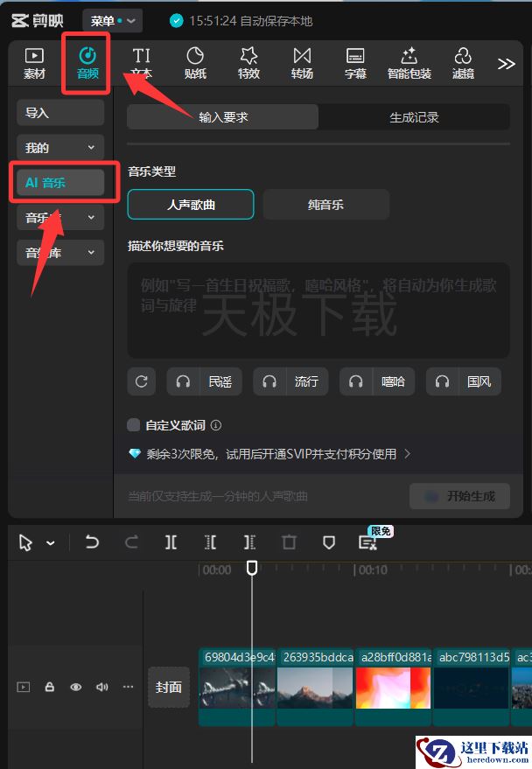Choose 纯音乐 music type

coord(326,205)
